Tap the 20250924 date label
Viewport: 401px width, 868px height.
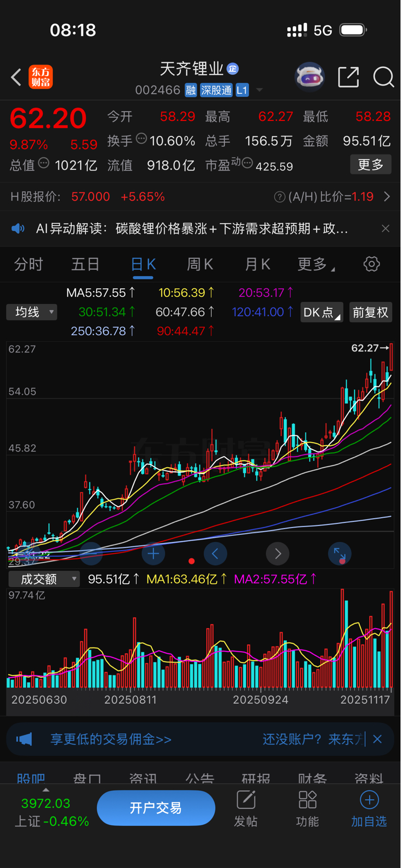[261, 700]
